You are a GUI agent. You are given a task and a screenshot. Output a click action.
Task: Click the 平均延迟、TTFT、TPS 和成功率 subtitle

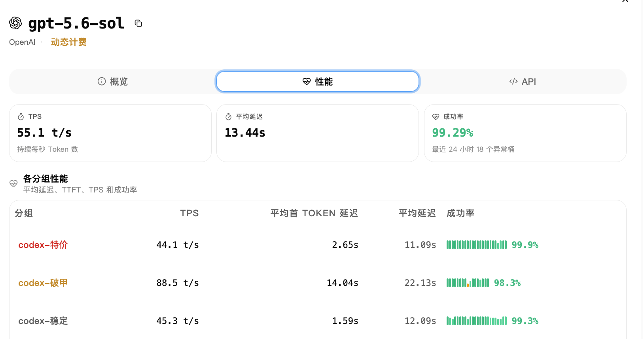[x=80, y=190]
